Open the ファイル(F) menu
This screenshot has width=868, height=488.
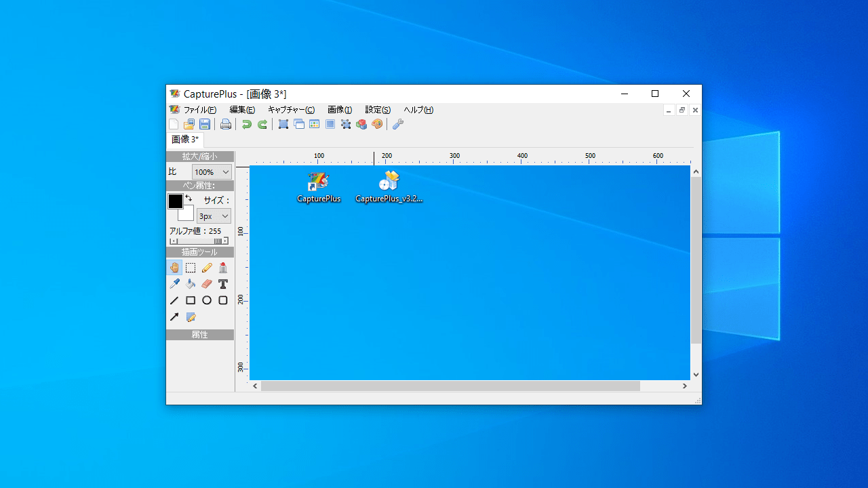[x=200, y=110]
